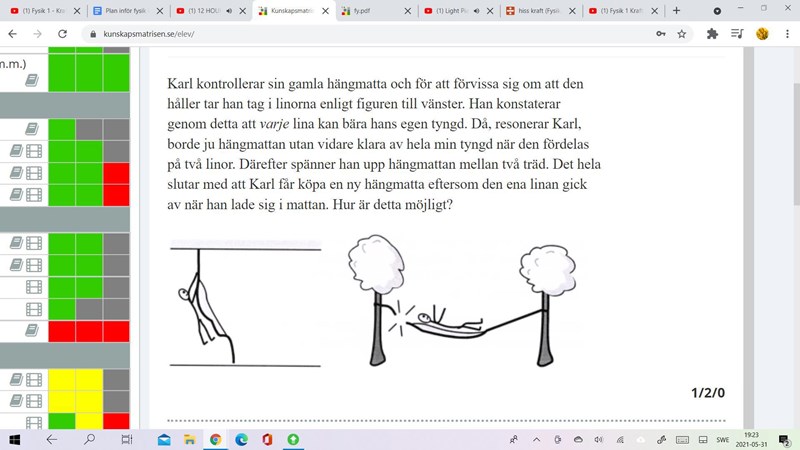The height and width of the screenshot is (450, 800).
Task: Open the Windows Start menu
Action: [15, 439]
